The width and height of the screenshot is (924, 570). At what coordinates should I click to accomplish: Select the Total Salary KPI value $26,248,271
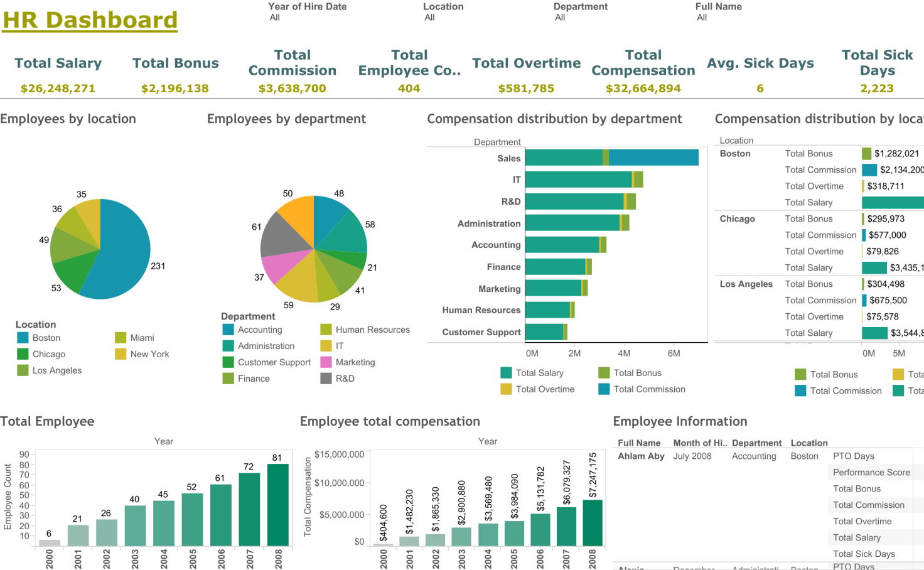(x=58, y=89)
